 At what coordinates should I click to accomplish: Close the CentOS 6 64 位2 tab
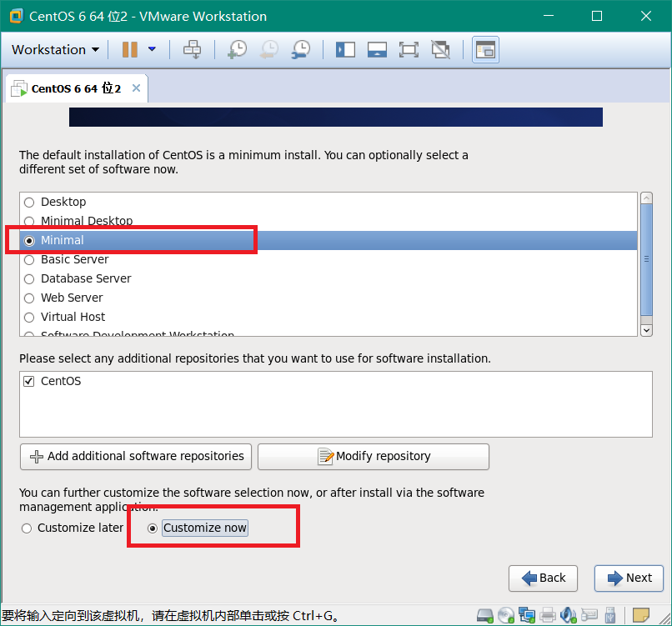[136, 88]
